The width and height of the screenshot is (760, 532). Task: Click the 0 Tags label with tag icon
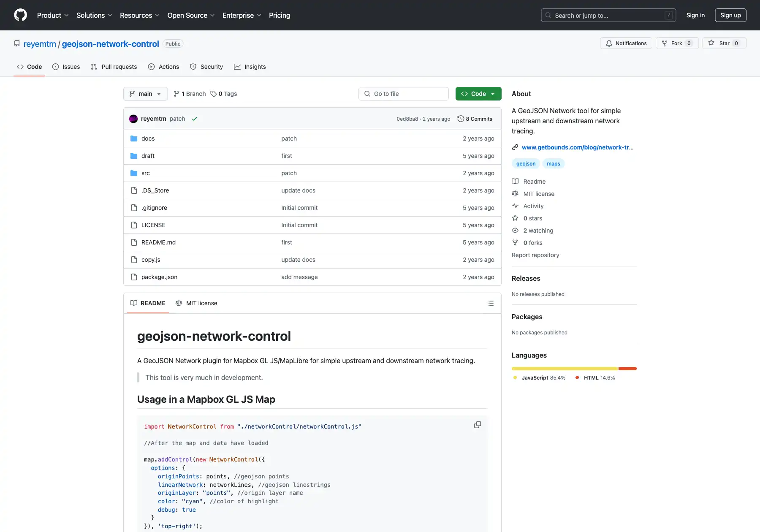[224, 94]
